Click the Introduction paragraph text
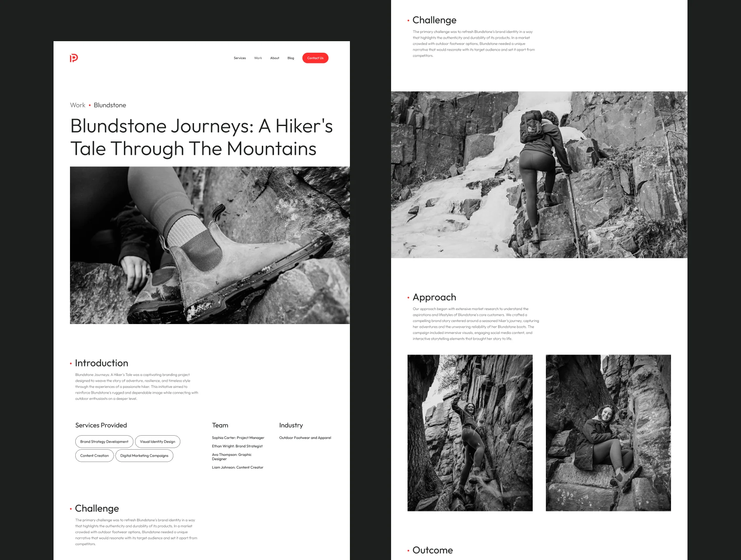The width and height of the screenshot is (741, 560). [137, 387]
